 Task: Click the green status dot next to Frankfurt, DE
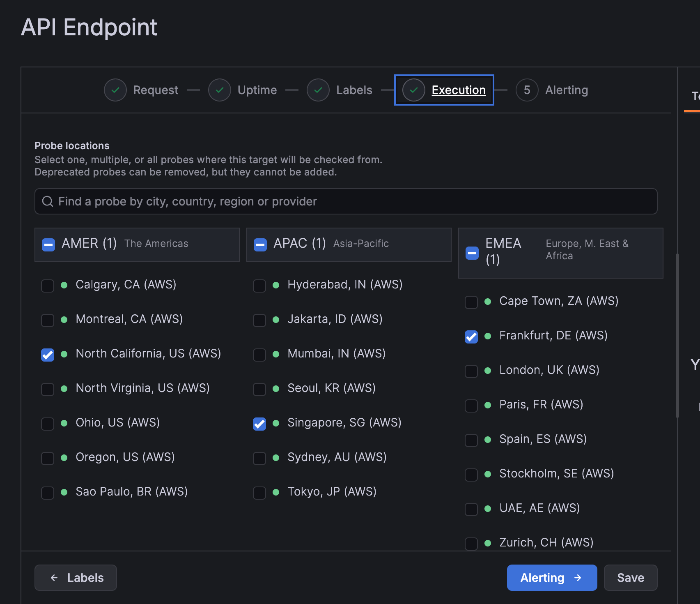(488, 337)
